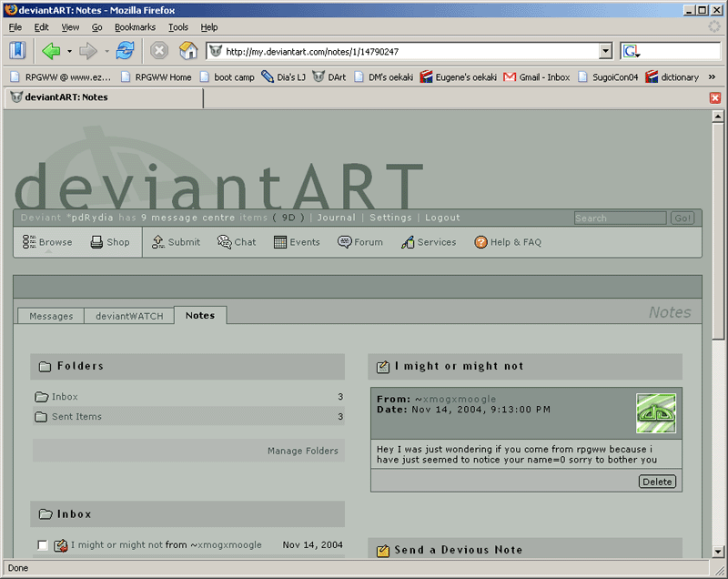Image resolution: width=728 pixels, height=579 pixels.
Task: Click the Help & FAQ question icon
Action: (x=481, y=242)
